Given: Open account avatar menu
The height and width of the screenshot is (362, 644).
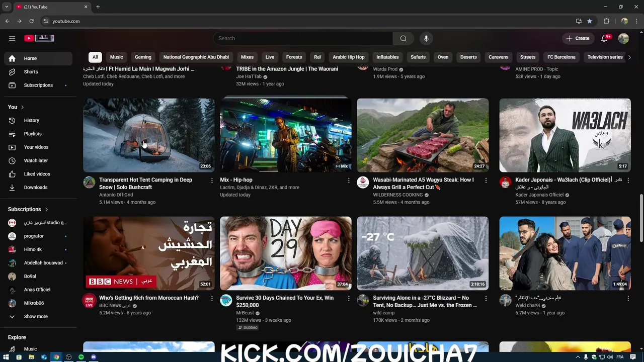Looking at the screenshot, I should (x=623, y=38).
